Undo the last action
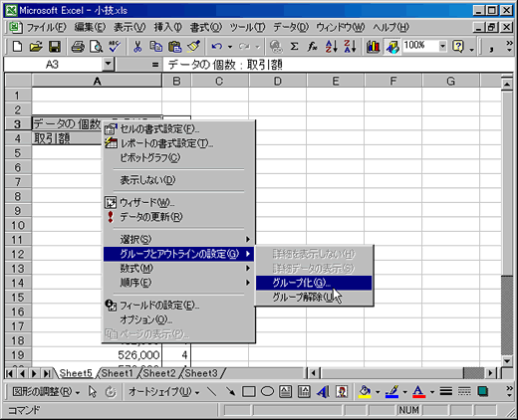This screenshot has height=420, width=518. (217, 47)
